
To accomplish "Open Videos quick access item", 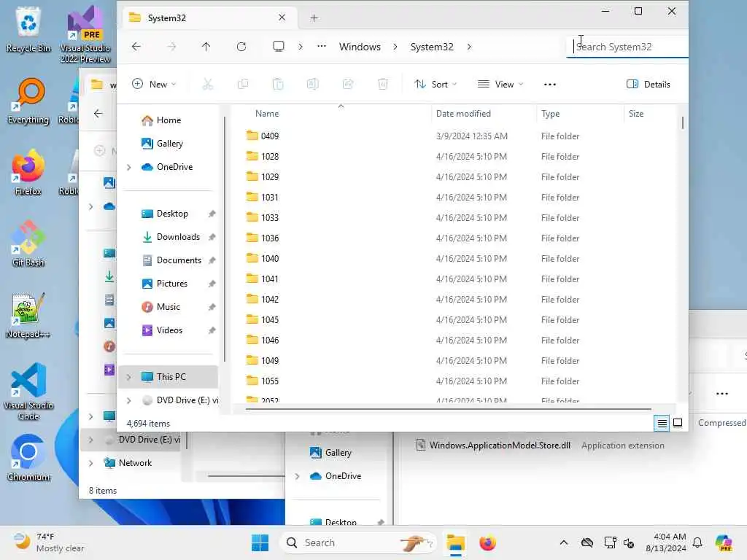I will [x=169, y=330].
